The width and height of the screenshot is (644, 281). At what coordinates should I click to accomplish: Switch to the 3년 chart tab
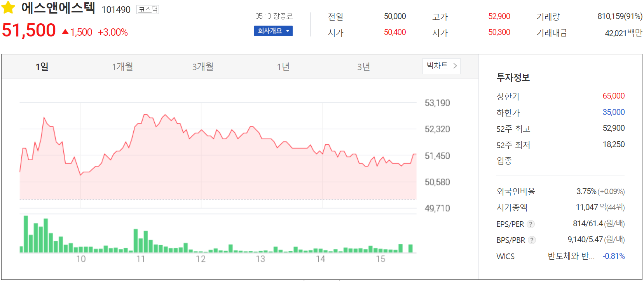[x=363, y=67]
